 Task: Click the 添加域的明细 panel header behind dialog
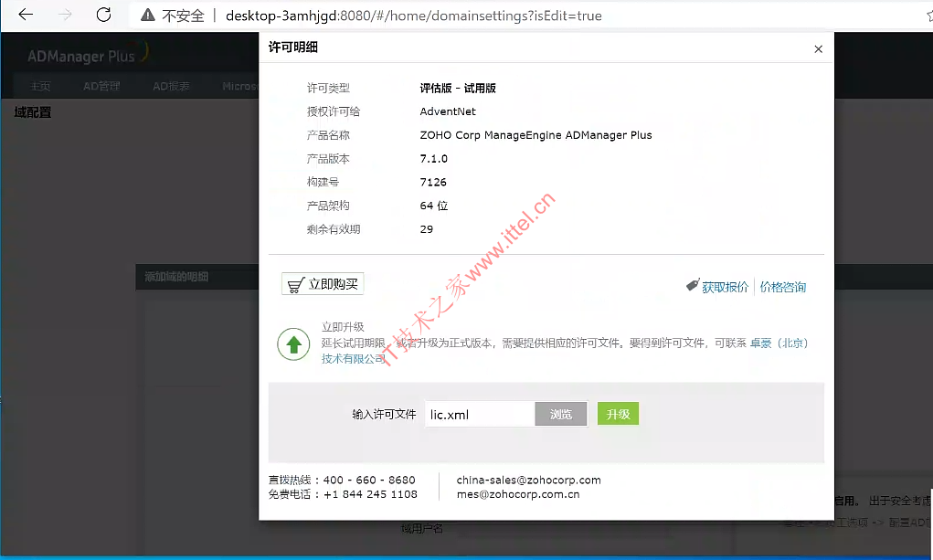point(176,277)
